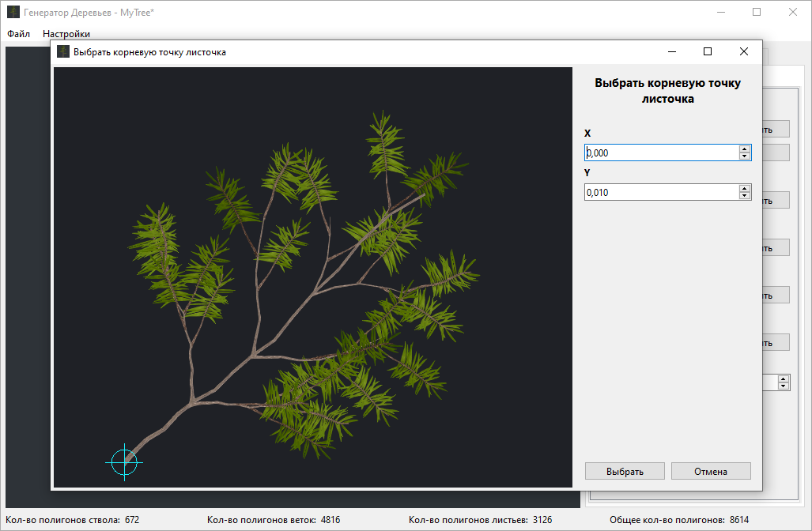
Task: Click the status text "Общее кол-во полигонов: 8614"
Action: (679, 520)
